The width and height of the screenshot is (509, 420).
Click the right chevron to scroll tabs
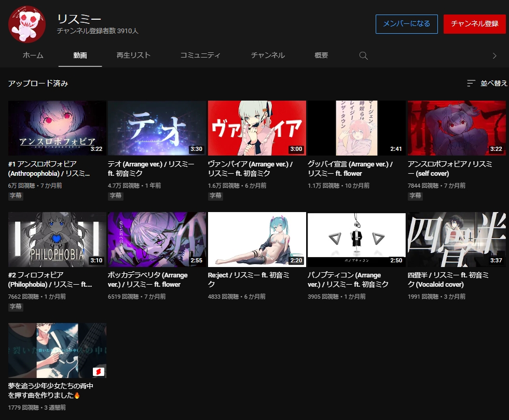click(494, 56)
